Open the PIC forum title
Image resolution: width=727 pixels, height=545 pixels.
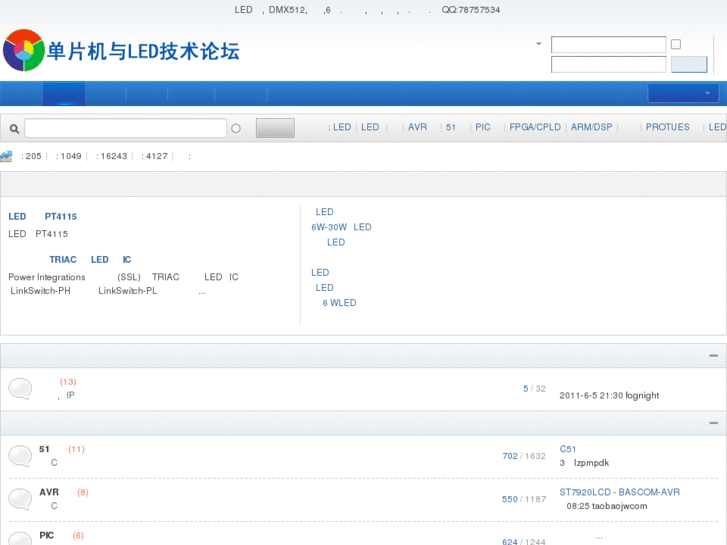(46, 535)
